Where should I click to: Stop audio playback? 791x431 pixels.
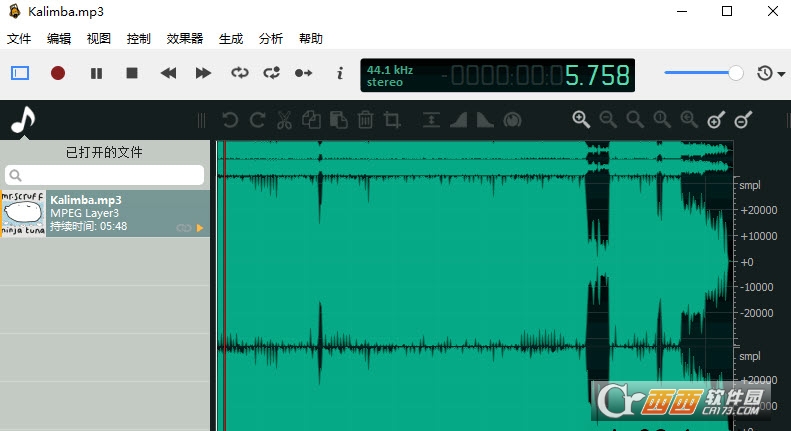(x=132, y=73)
